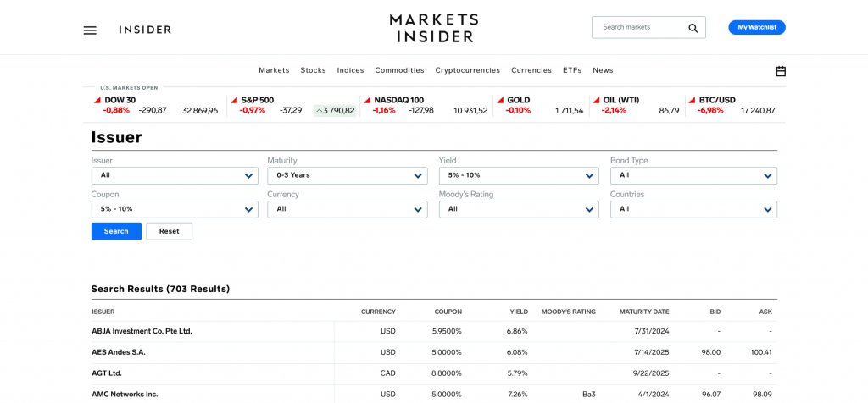Expand the Issuer dropdown
This screenshot has height=403, width=868.
[x=175, y=175]
